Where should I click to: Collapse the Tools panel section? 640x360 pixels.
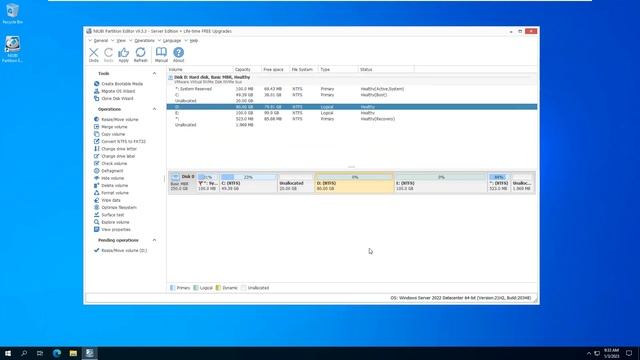point(154,73)
